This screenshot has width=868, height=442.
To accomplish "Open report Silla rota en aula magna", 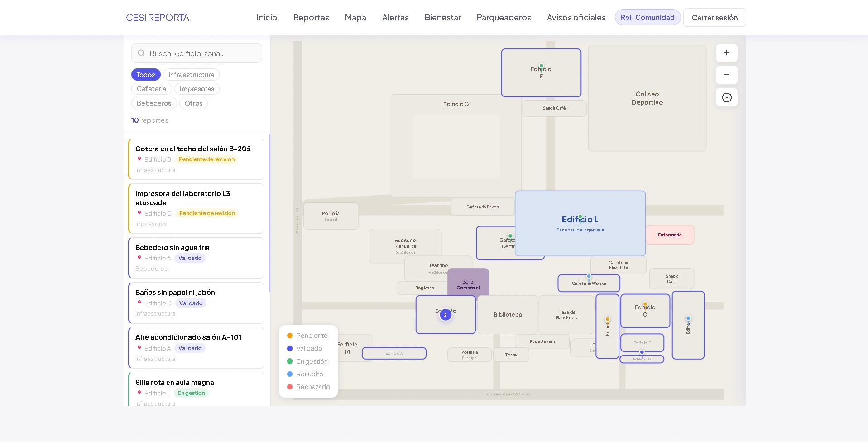I will tap(197, 389).
